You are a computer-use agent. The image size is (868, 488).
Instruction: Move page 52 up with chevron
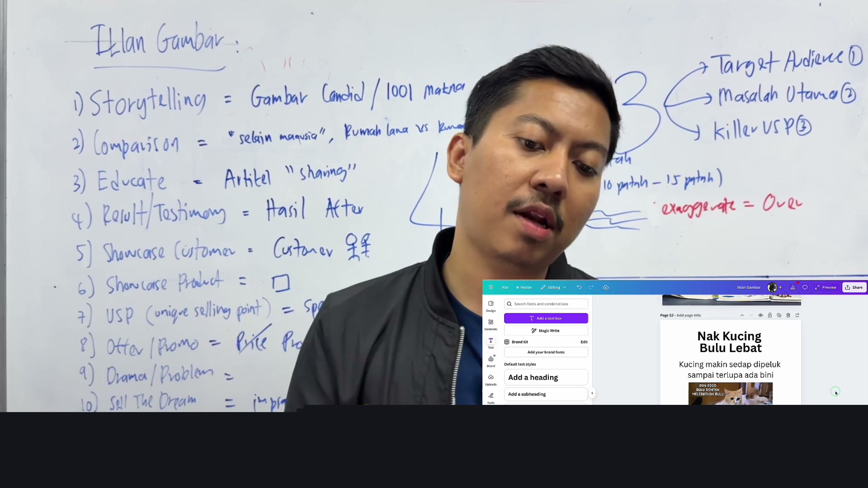[742, 315]
